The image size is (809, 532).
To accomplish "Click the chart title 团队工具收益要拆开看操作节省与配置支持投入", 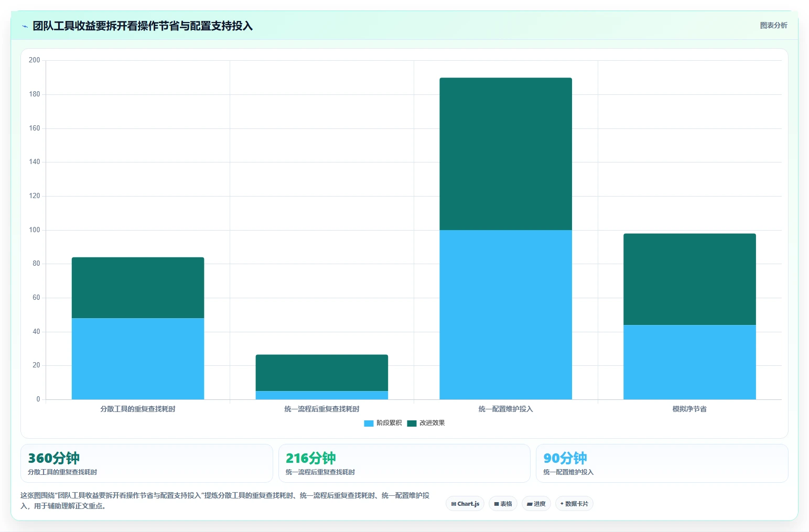I will [x=143, y=26].
